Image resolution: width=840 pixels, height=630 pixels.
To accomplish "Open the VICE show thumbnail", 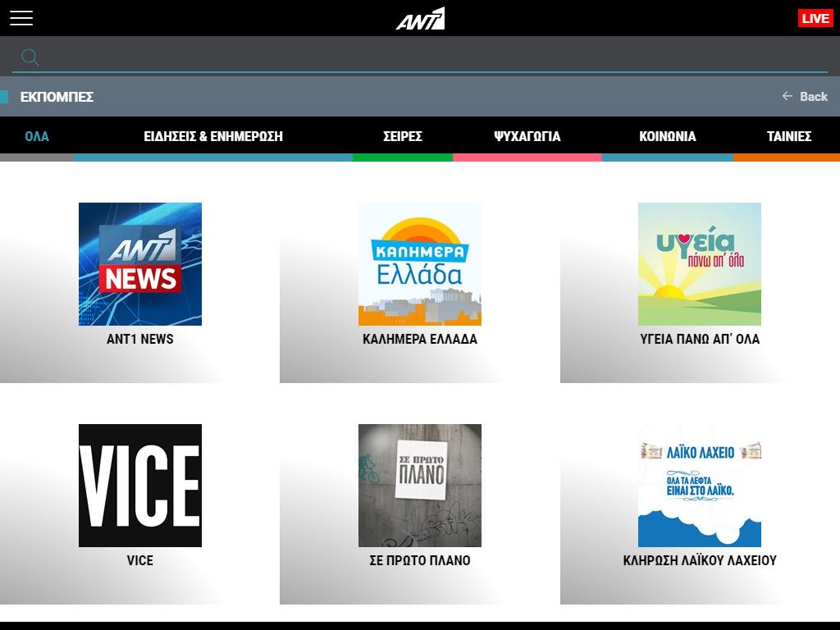I will coord(140,486).
